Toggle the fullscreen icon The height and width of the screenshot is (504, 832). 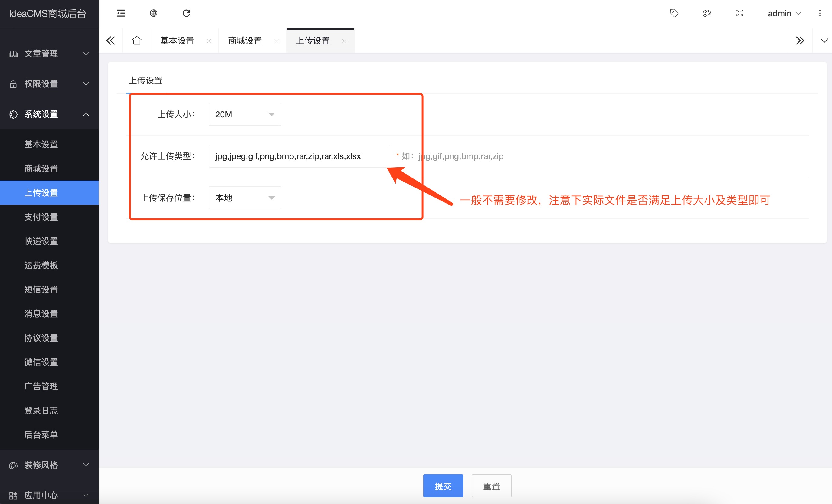point(739,13)
